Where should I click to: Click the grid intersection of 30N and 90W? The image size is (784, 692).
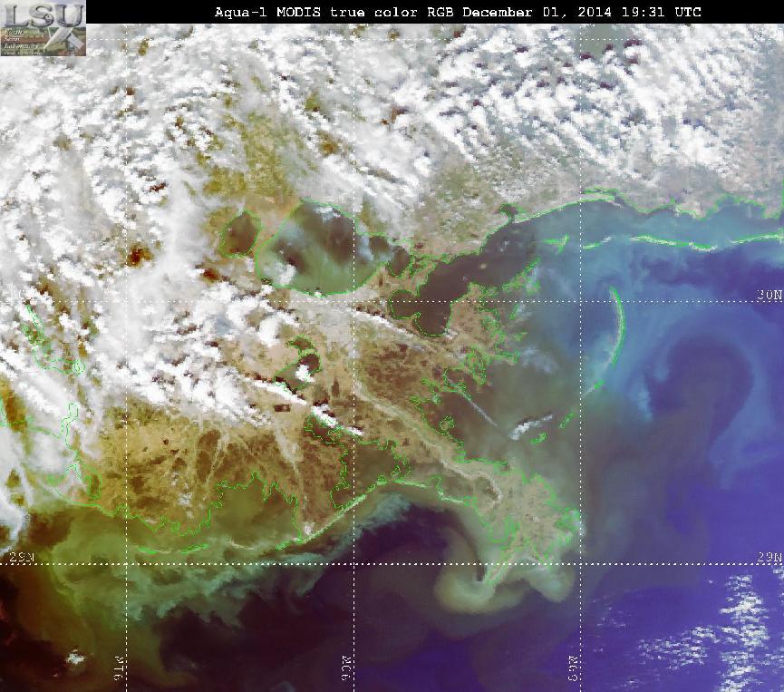[354, 302]
